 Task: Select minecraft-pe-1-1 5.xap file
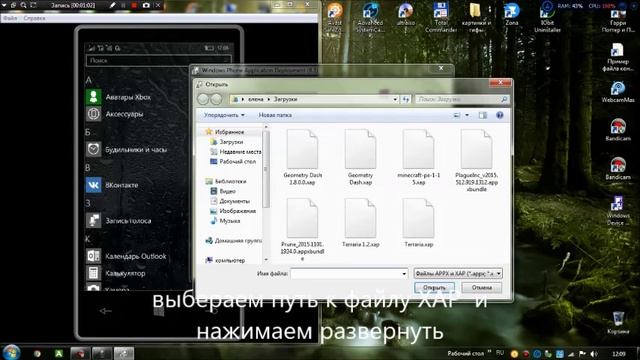click(418, 157)
